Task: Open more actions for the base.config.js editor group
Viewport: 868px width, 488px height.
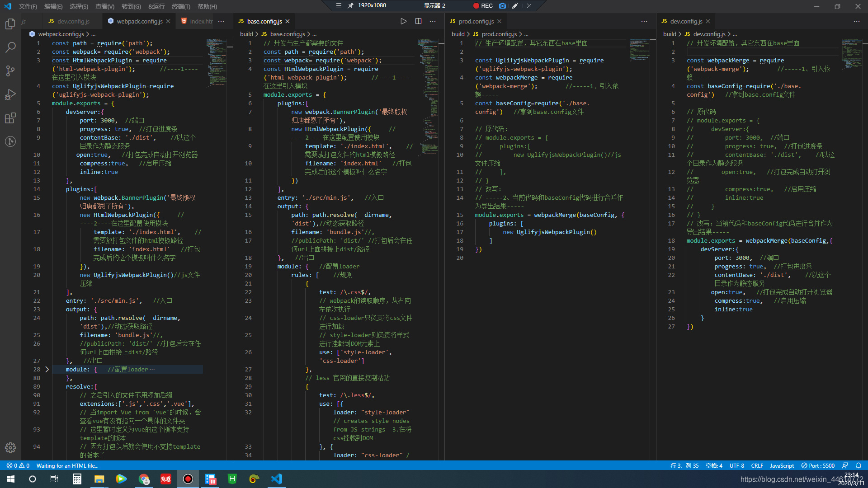Action: [433, 21]
